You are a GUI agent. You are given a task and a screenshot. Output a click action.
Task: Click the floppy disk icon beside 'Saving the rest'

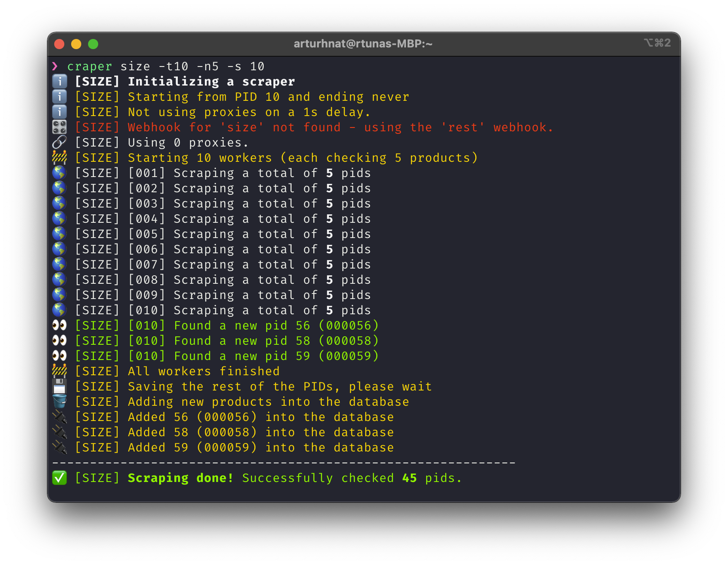point(59,386)
